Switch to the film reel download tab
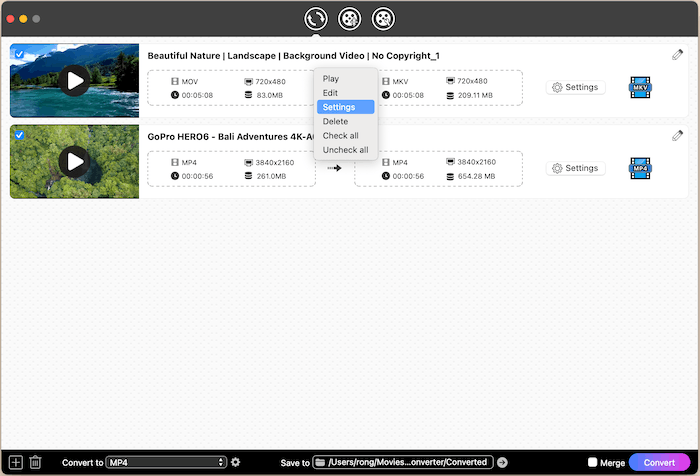The width and height of the screenshot is (700, 476). [349, 18]
